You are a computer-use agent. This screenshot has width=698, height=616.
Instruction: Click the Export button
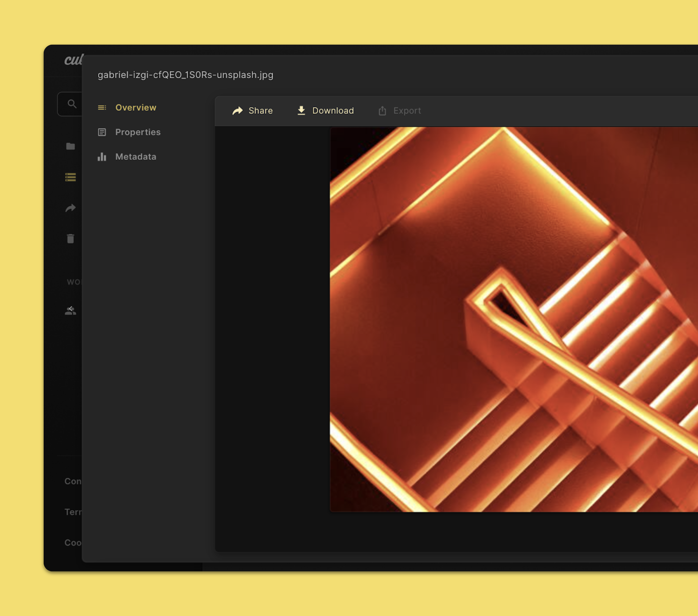399,111
